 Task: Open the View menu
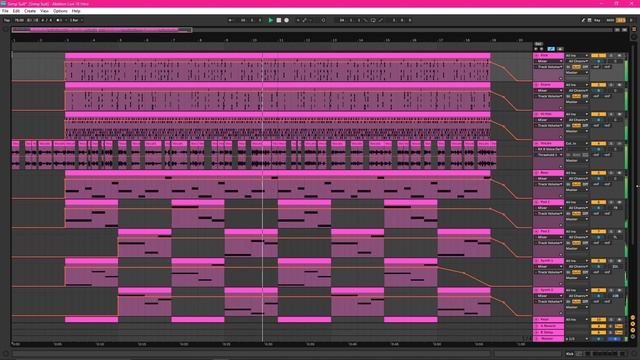44,11
